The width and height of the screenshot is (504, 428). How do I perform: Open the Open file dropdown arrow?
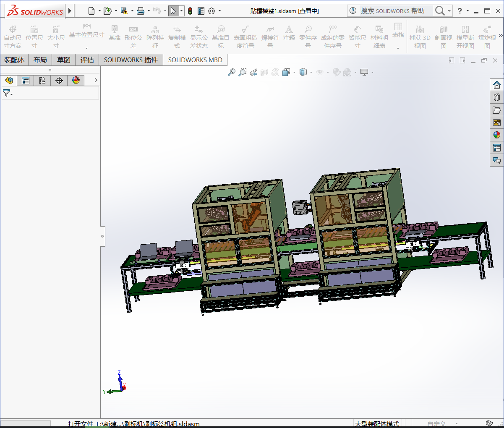coord(116,11)
